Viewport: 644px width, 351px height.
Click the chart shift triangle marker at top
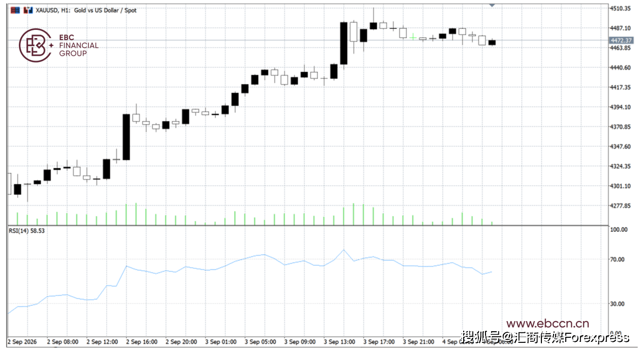(x=492, y=5)
